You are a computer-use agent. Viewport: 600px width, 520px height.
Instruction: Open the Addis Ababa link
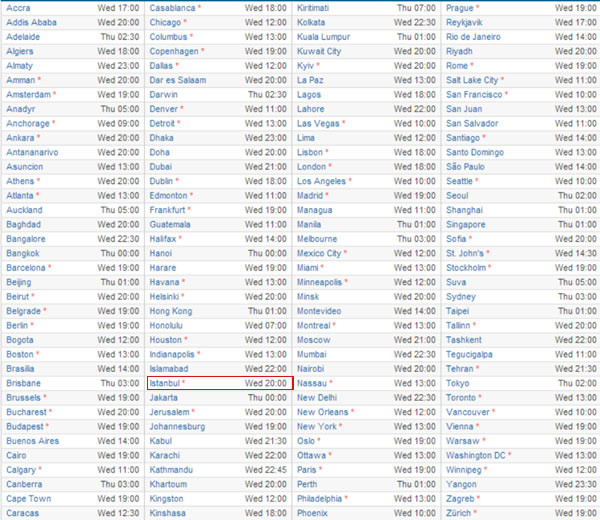click(x=30, y=22)
